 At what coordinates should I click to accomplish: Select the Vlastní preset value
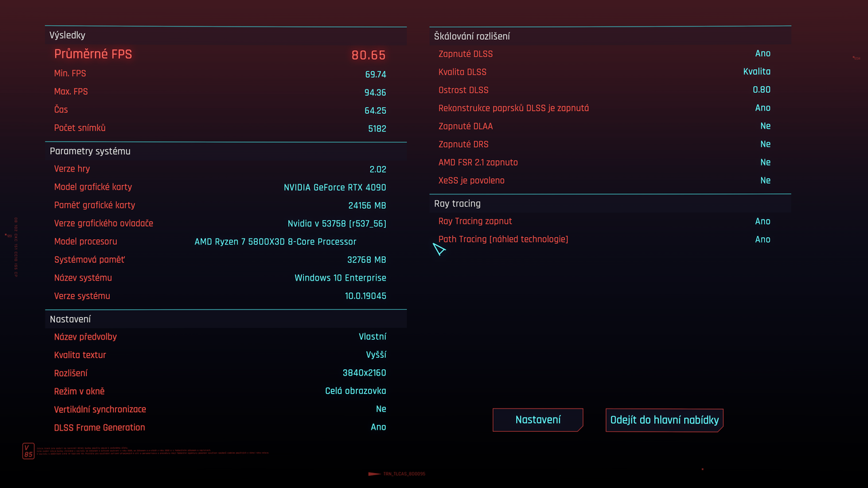[372, 337]
